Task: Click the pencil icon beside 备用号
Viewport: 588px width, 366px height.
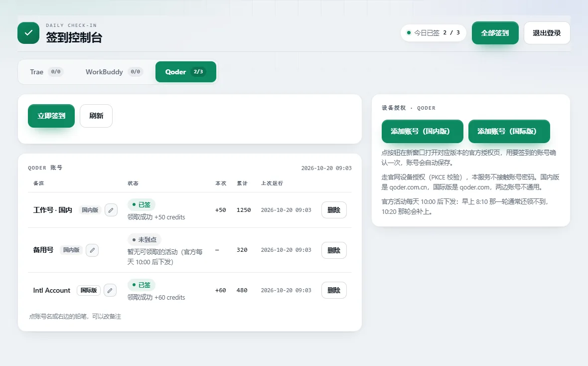Action: (92, 250)
